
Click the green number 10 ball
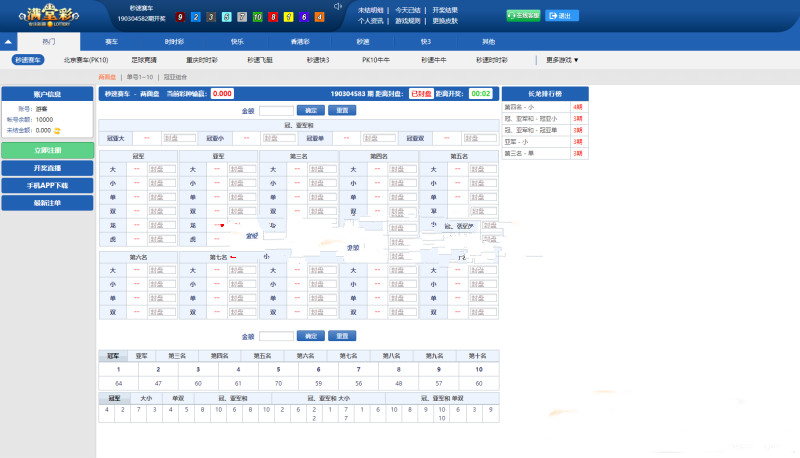click(258, 17)
